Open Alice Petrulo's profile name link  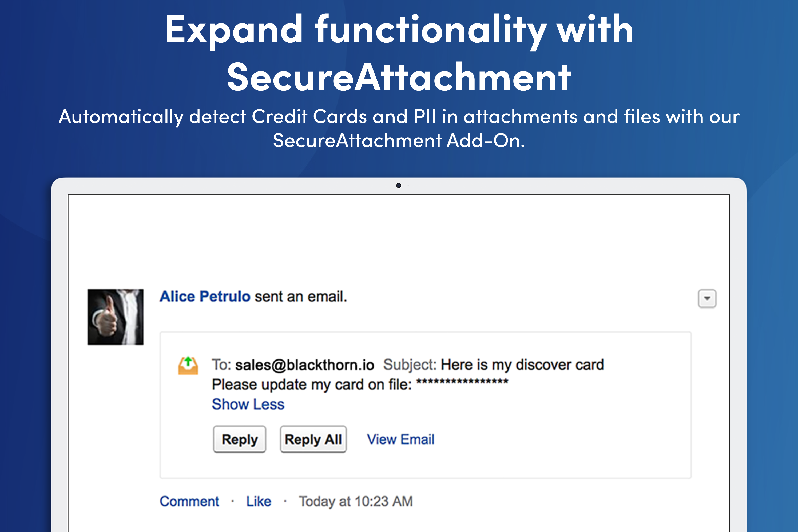click(x=205, y=297)
